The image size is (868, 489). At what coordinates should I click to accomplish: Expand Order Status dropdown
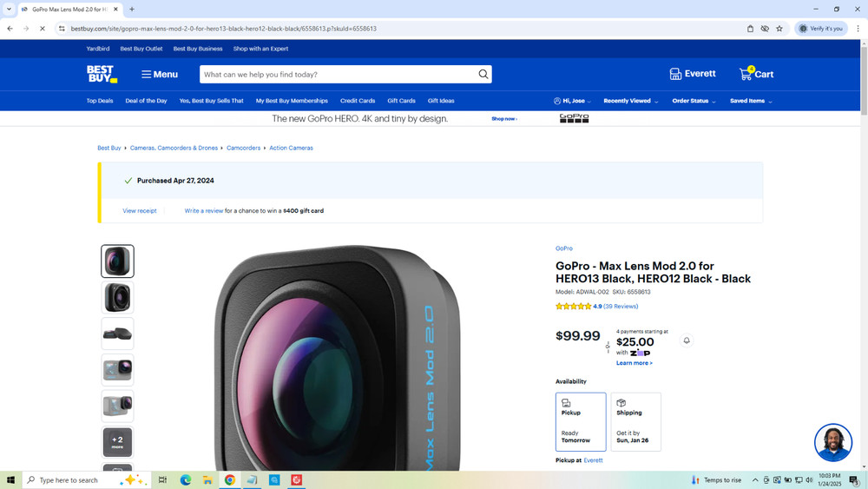694,101
